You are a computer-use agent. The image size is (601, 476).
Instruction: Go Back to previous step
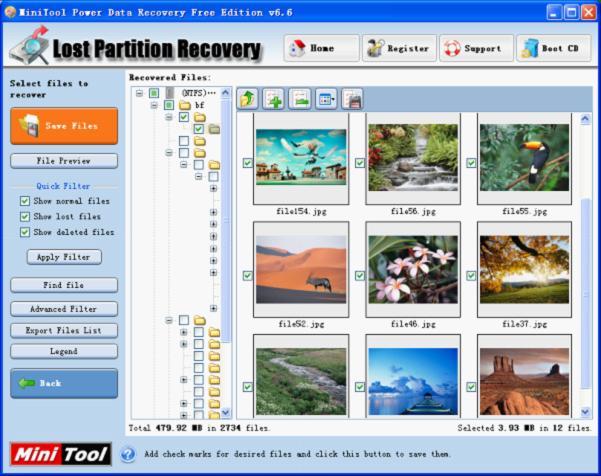click(x=64, y=383)
